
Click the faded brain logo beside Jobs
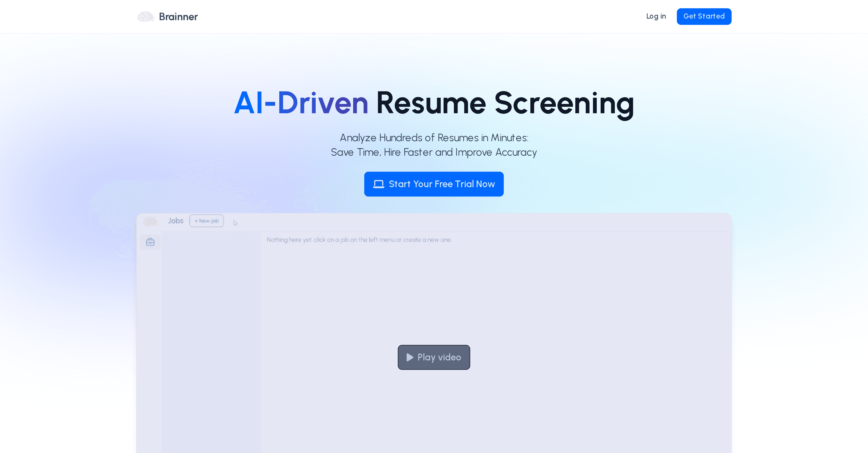pyautogui.click(x=150, y=221)
